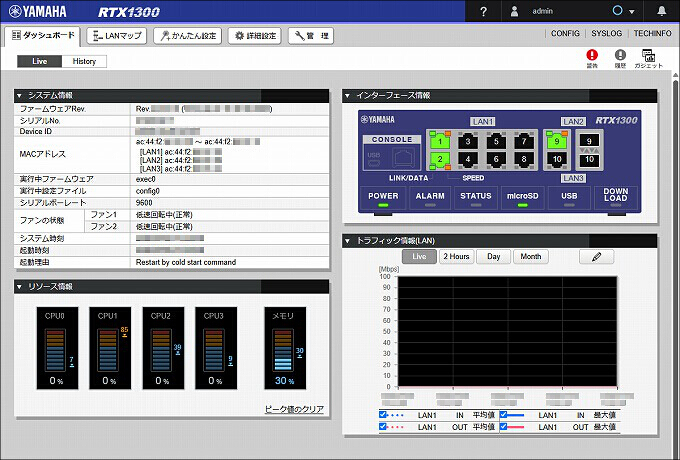Click LAN port 2 on router diagram
Viewport: 680px width, 460px height.
[440, 159]
